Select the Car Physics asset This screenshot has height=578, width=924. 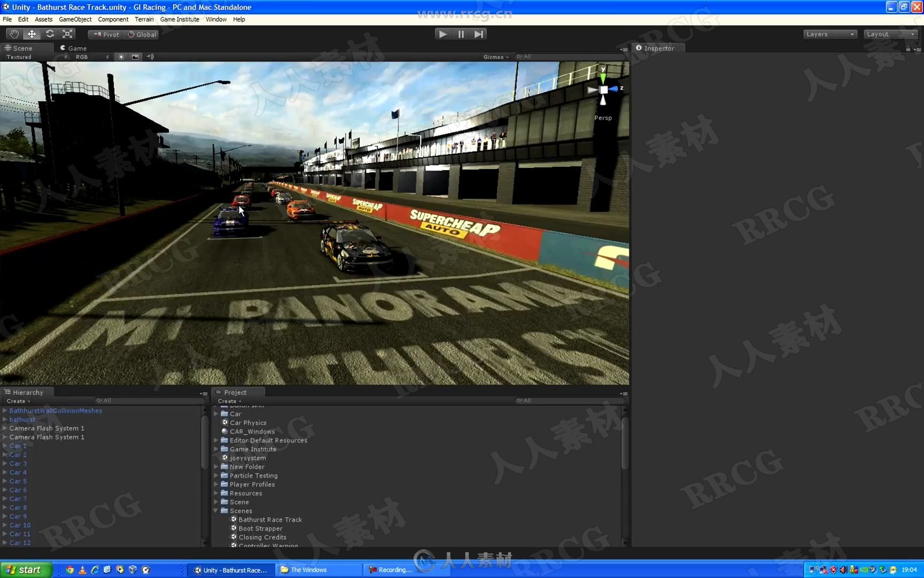click(248, 423)
